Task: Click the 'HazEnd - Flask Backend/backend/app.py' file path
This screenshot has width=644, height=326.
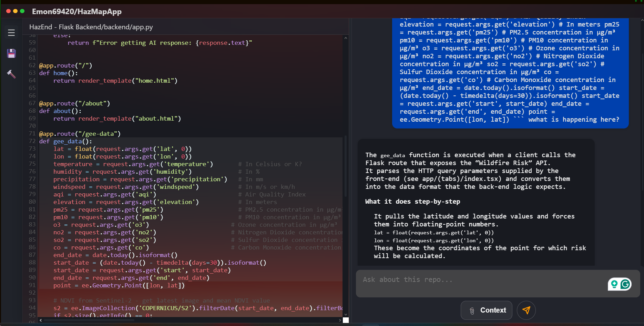Action: (91, 27)
